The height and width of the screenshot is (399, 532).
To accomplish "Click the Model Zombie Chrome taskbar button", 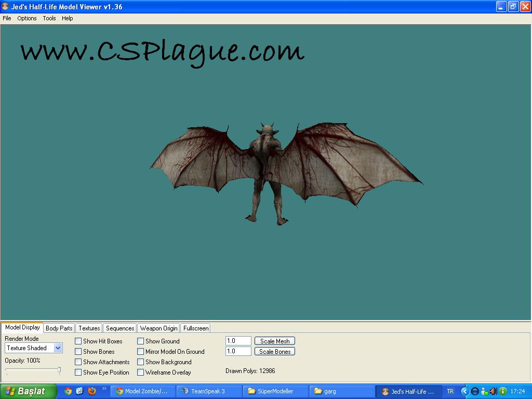I will click(142, 391).
